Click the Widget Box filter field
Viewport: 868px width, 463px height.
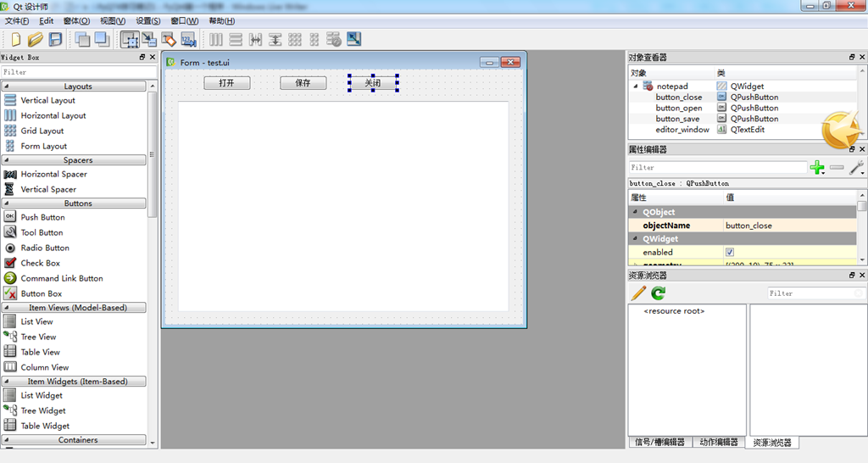coord(79,72)
